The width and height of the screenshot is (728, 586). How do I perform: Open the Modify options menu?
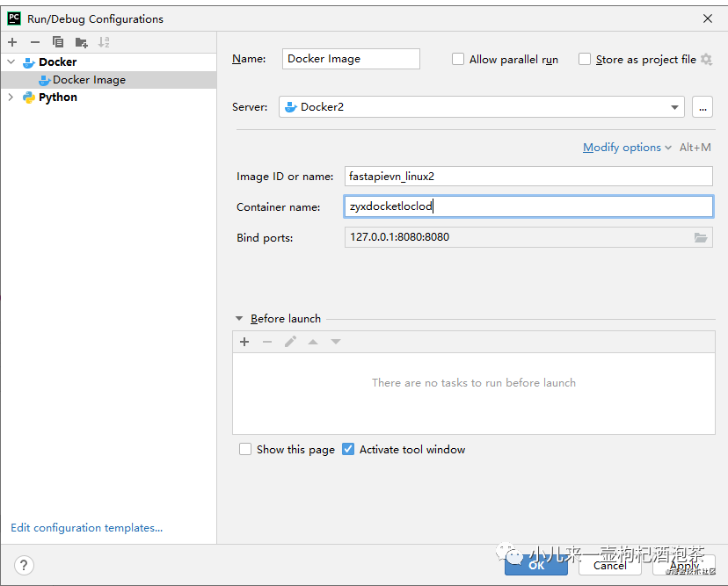[x=627, y=148]
